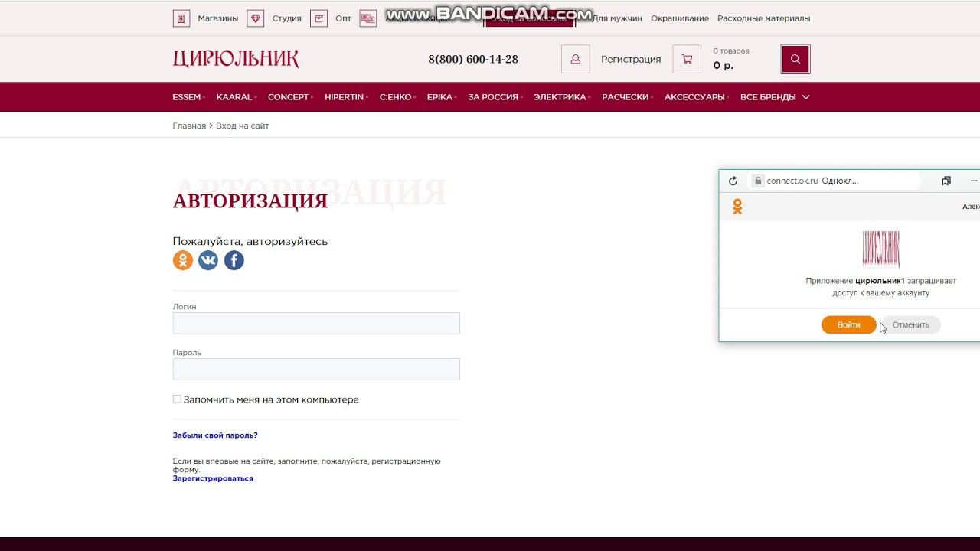
Task: Click the 8(800) 600-14-28 phone number
Action: coord(473,59)
